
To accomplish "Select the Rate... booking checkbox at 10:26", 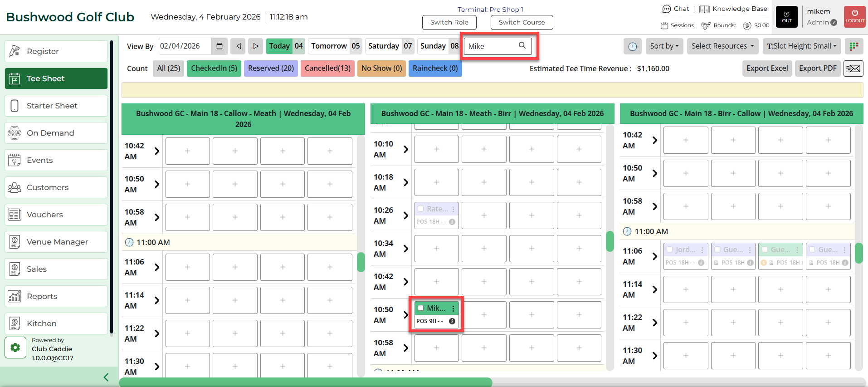I will [421, 209].
